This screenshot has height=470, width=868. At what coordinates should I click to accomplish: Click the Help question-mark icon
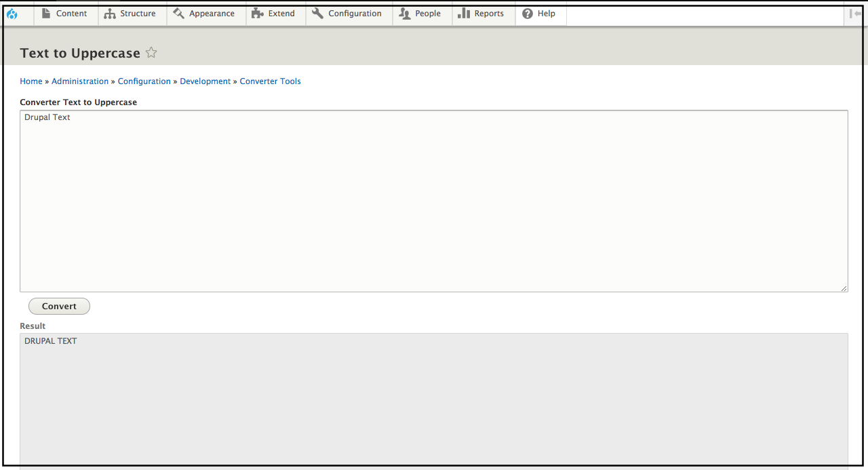click(x=528, y=13)
